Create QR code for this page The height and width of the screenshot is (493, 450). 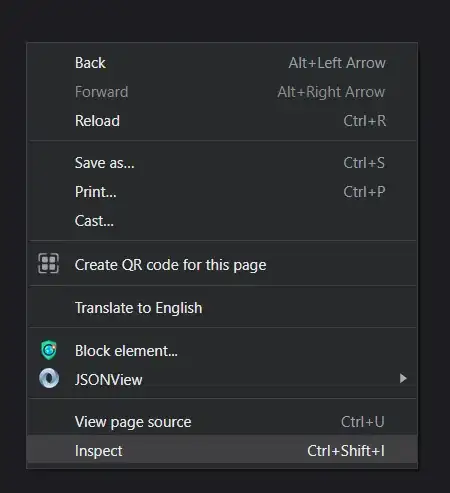click(222, 265)
